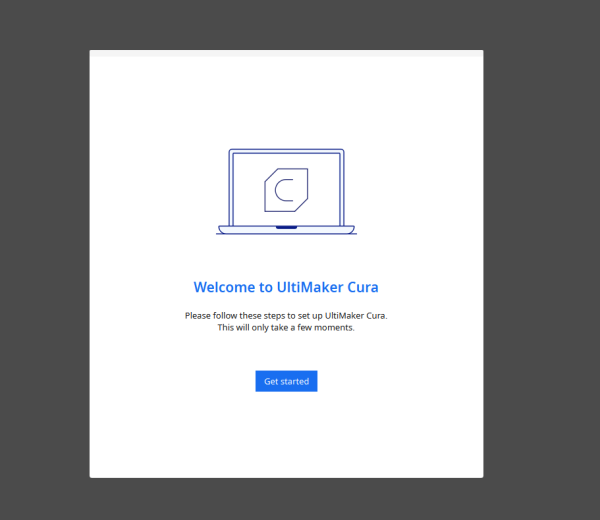The width and height of the screenshot is (600, 520).
Task: Click empty white space below Get started
Action: (x=286, y=435)
